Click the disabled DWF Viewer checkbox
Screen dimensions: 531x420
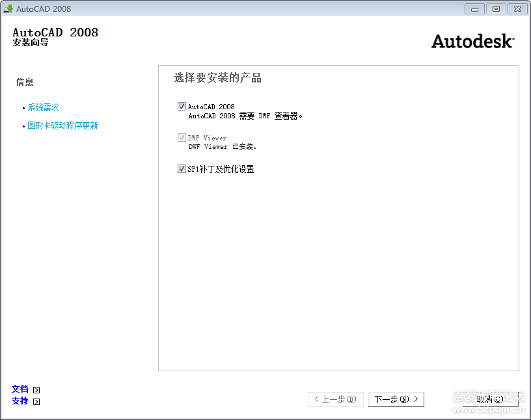[x=182, y=137]
